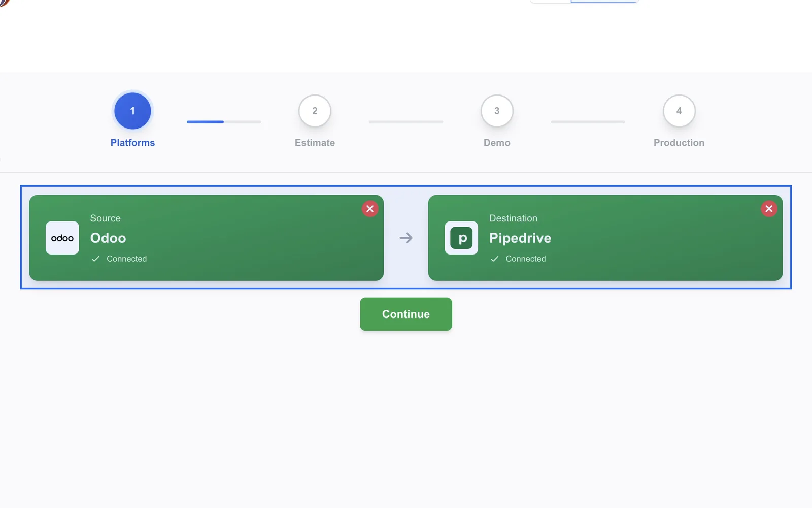This screenshot has width=812, height=508.
Task: Click the Production step label
Action: (x=679, y=143)
